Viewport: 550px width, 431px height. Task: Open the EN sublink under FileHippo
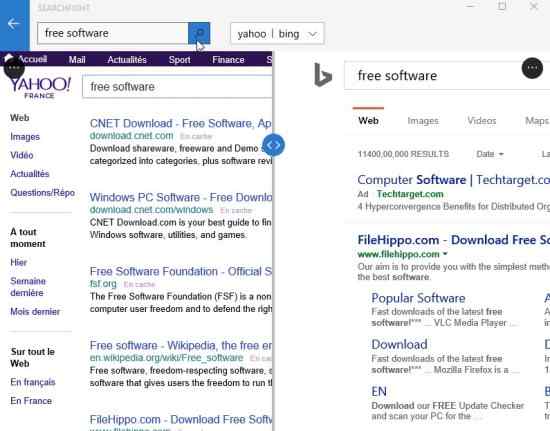[x=379, y=391]
